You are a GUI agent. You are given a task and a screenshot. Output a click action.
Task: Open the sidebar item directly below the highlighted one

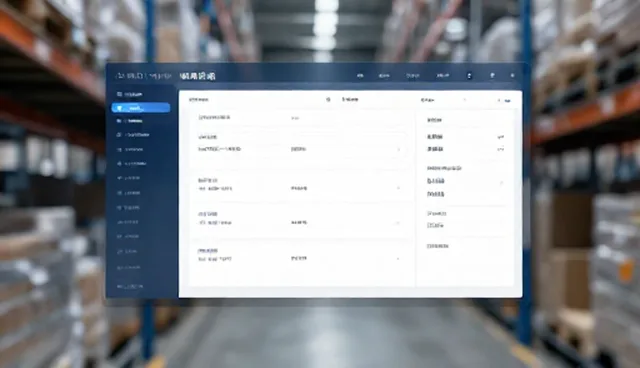pyautogui.click(x=129, y=121)
